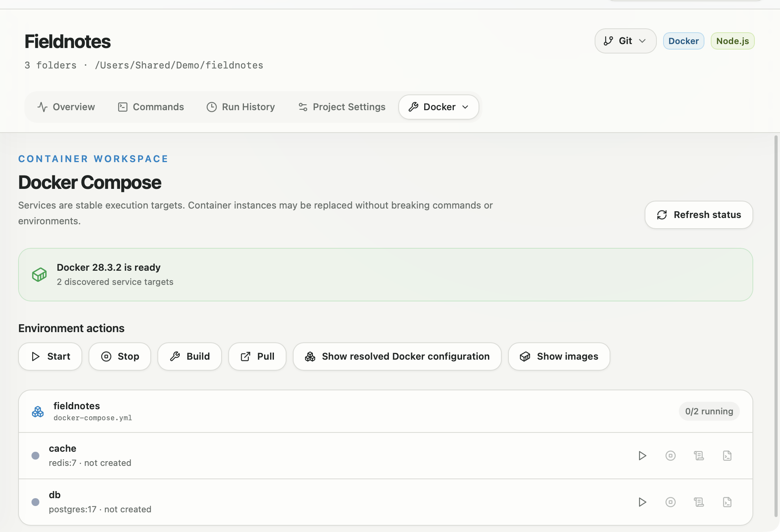The image size is (780, 532).
Task: Start the Docker environment
Action: pyautogui.click(x=50, y=357)
